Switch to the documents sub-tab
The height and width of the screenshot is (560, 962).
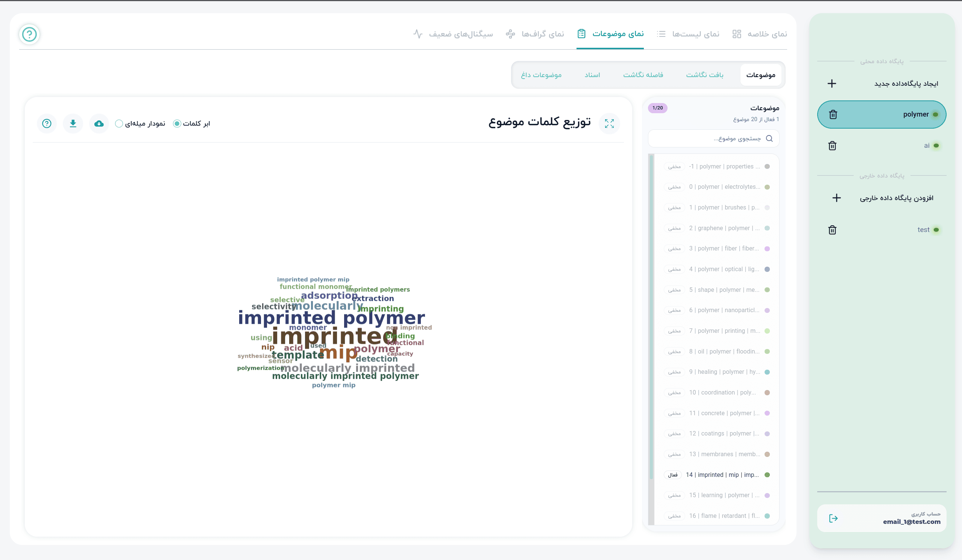[592, 75]
